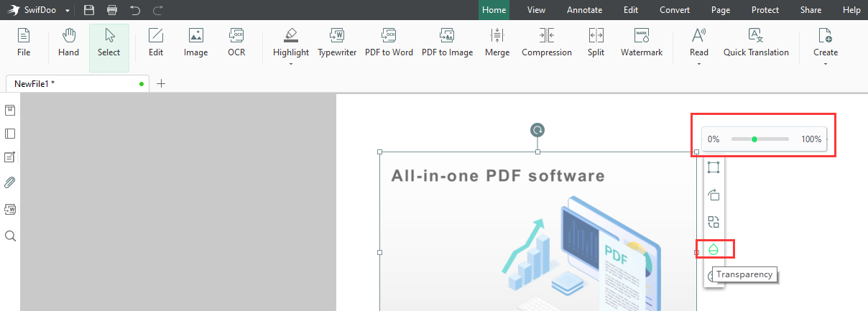Image resolution: width=868 pixels, height=311 pixels.
Task: Switch to the Hand tool
Action: pyautogui.click(x=68, y=43)
